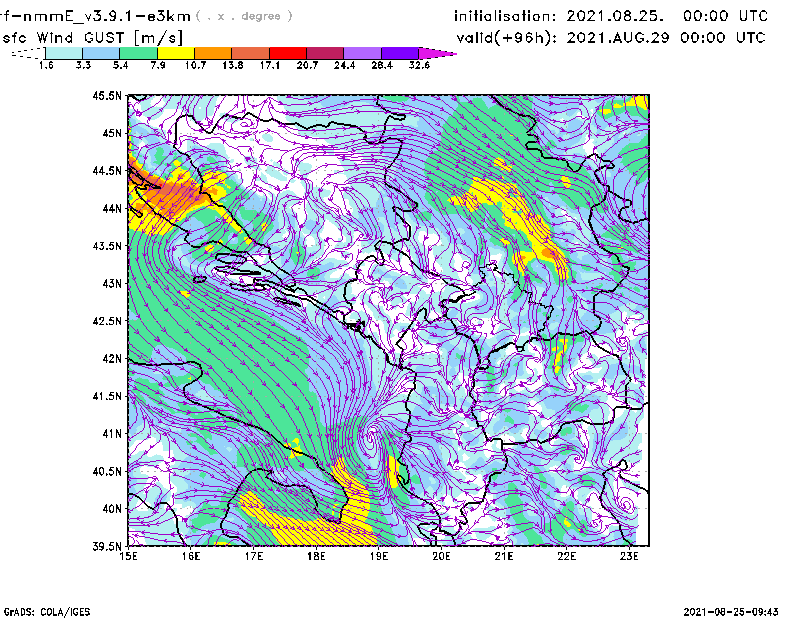The image size is (800, 618).
Task: Click the '21E' longitude axis label
Action: tap(504, 556)
